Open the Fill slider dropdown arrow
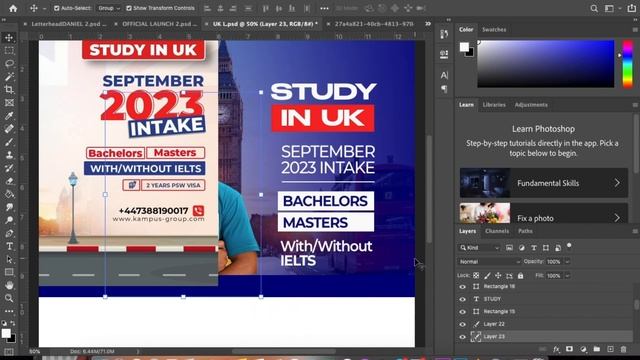Viewport: 640px width, 360px height. 567,276
